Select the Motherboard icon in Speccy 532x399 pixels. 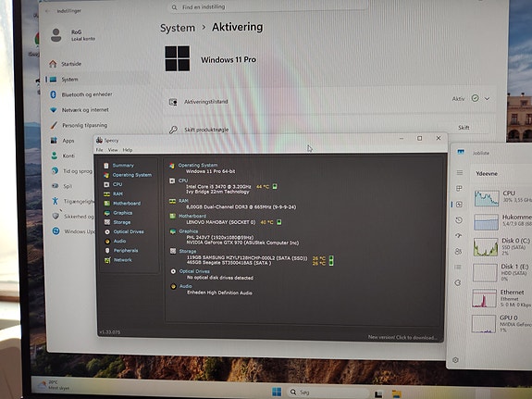[x=107, y=203]
